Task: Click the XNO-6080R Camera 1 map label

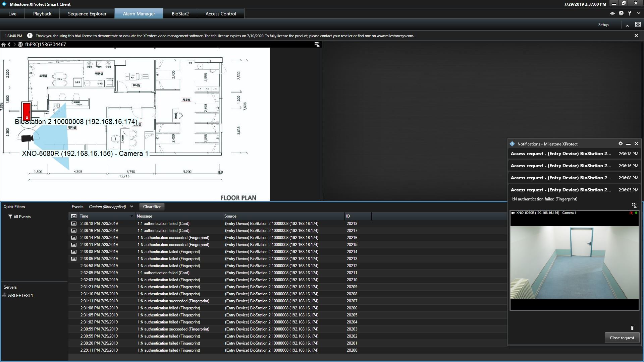Action: click(x=85, y=154)
